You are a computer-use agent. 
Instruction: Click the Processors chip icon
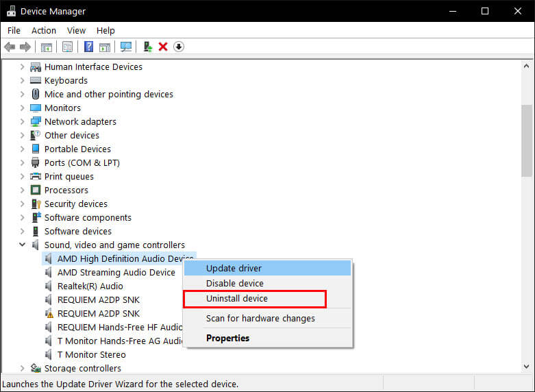[x=36, y=191]
